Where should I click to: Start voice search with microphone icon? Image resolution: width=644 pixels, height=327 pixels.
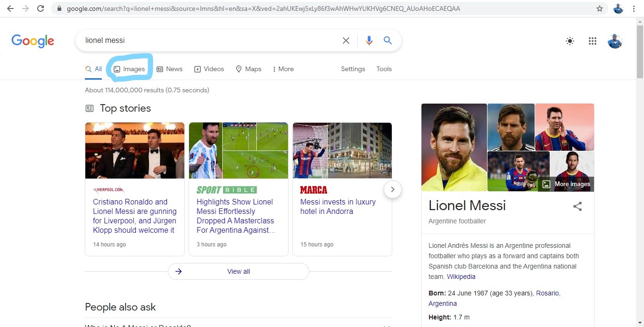tap(369, 41)
